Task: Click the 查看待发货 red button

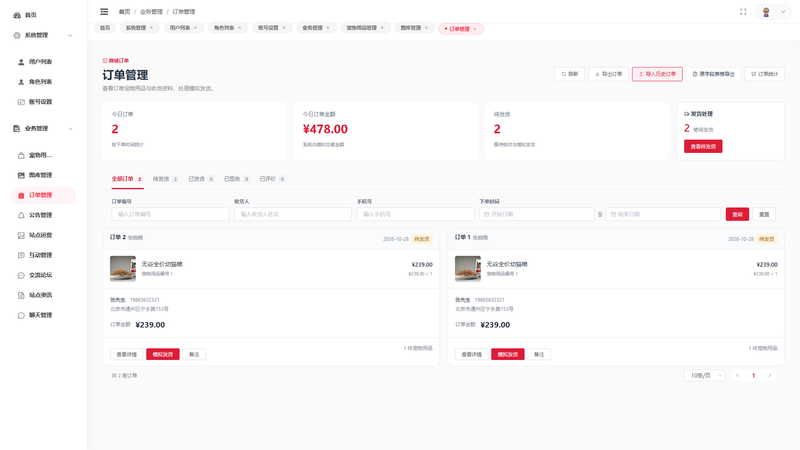Action: tap(703, 146)
